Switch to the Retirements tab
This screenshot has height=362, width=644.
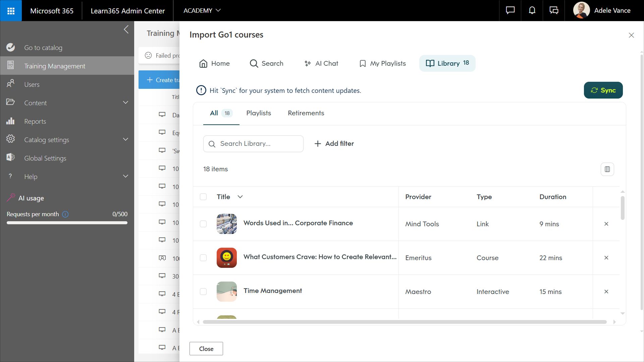pos(306,113)
